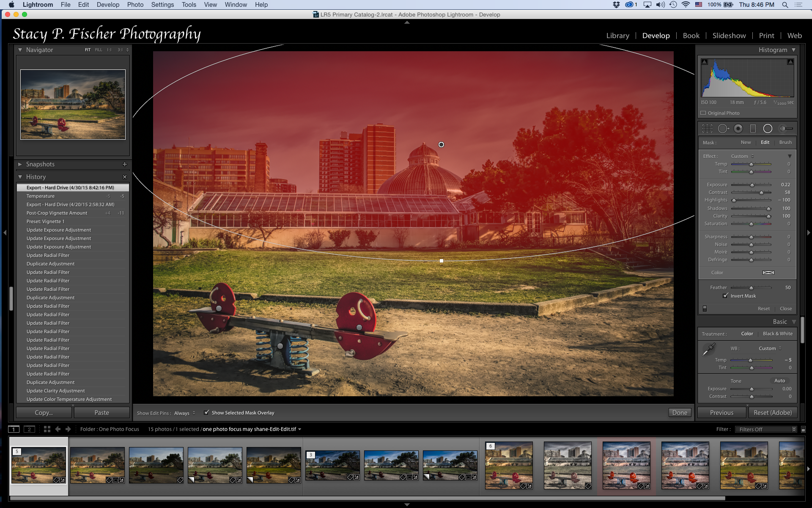The image size is (812, 508).
Task: Select the Adjustment Brush tool
Action: 786,129
